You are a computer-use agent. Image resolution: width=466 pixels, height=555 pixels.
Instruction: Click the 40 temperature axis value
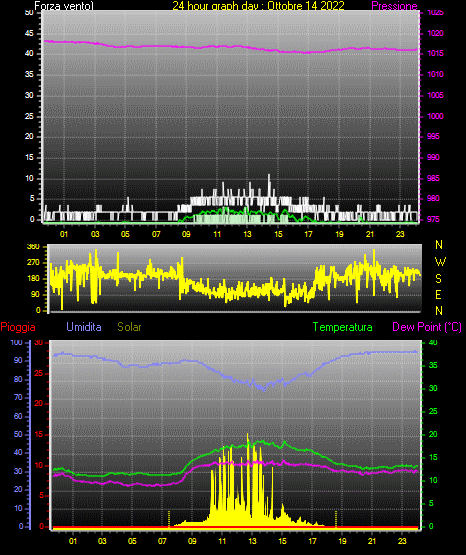coord(433,343)
